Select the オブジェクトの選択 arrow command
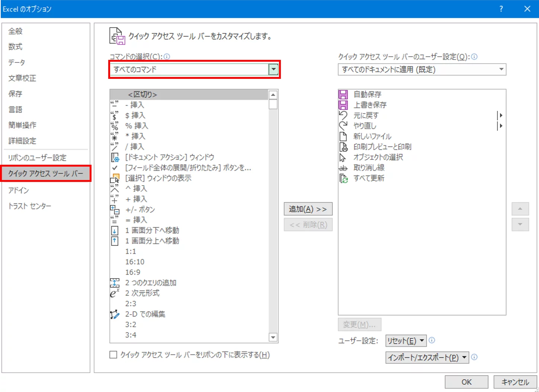Viewport: 539px width, 392px height. pyautogui.click(x=378, y=157)
